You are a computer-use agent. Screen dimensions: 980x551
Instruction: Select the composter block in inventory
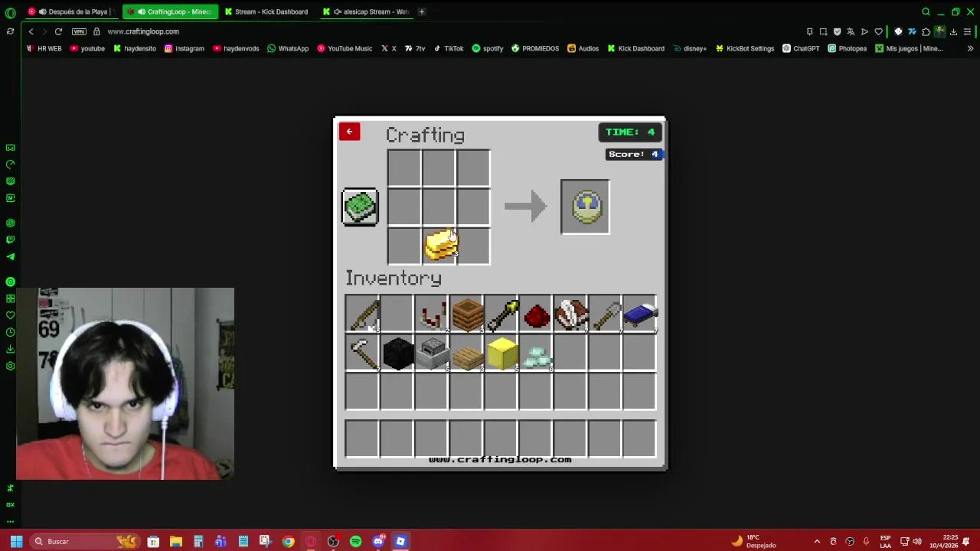(466, 315)
